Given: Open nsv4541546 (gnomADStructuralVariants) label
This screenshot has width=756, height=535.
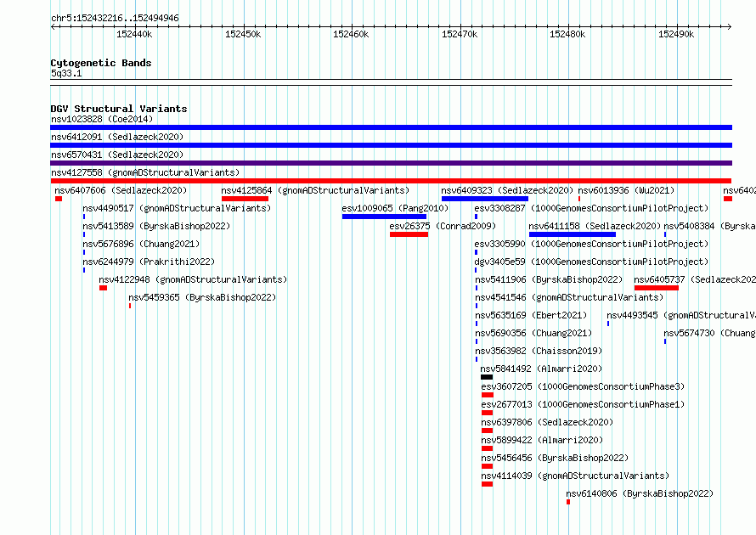Looking at the screenshot, I should pos(569,297).
